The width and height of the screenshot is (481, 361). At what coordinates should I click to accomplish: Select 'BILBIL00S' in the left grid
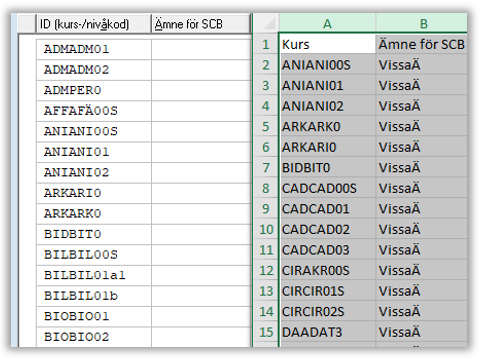click(x=94, y=255)
